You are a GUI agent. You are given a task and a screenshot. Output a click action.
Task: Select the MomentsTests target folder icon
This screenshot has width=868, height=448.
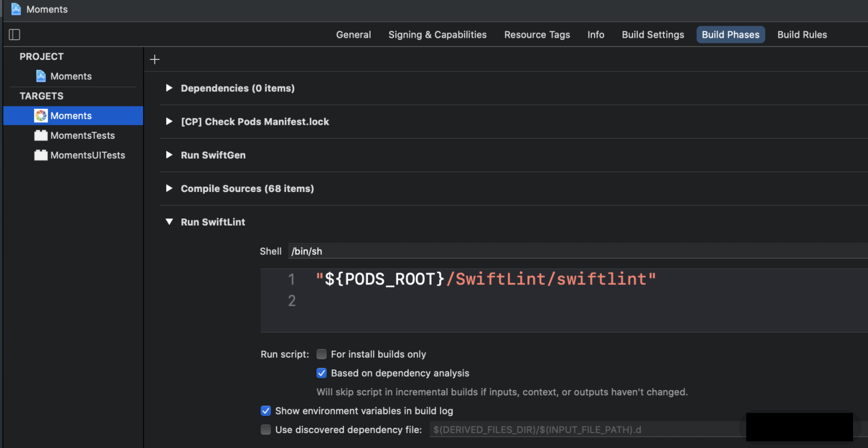[x=41, y=136]
